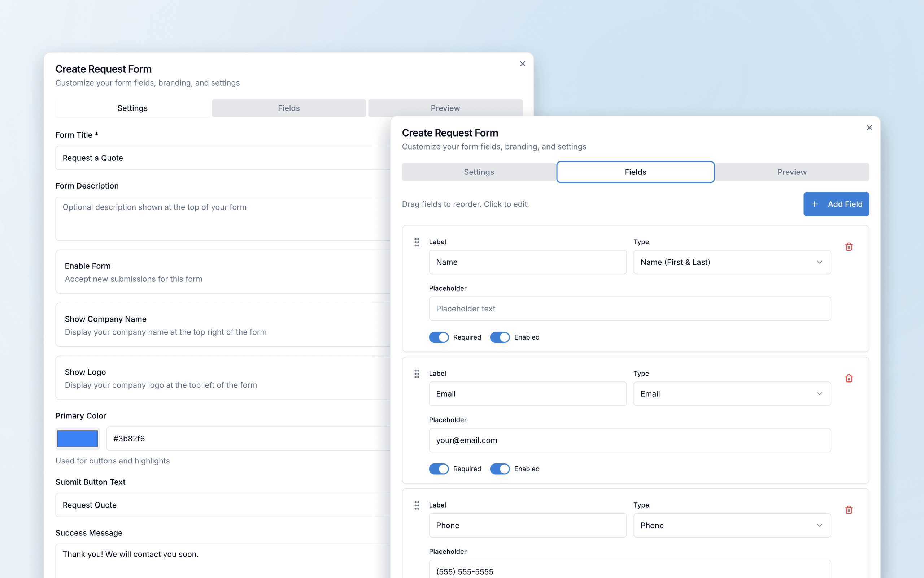Grab the drag handle of Phone field
The image size is (924, 578).
[417, 505]
